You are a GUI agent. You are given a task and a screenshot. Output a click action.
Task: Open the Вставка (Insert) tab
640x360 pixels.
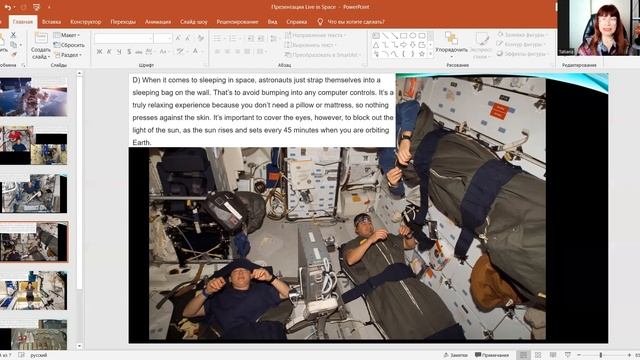coord(51,22)
